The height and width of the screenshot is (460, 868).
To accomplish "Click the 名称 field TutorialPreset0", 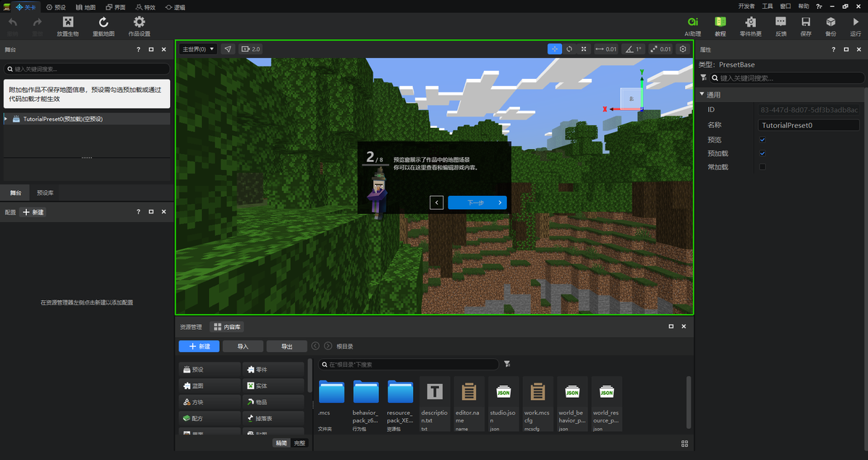I will (809, 125).
